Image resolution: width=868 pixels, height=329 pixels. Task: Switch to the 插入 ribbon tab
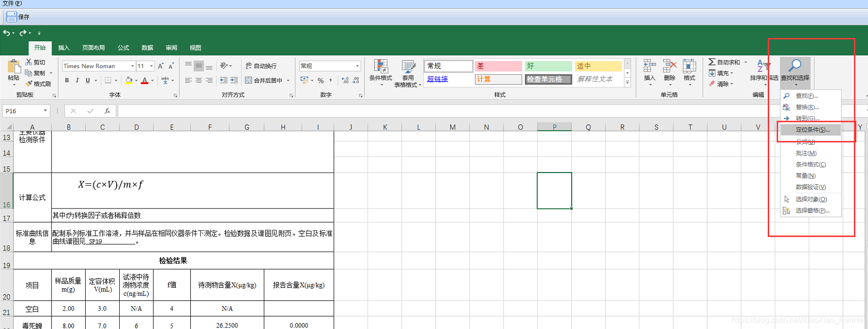[64, 48]
